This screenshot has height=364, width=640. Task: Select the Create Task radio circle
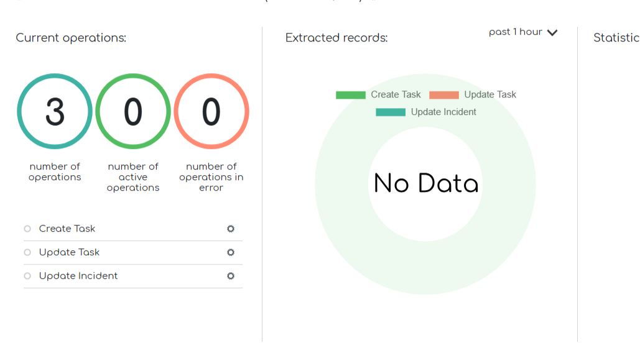27,229
